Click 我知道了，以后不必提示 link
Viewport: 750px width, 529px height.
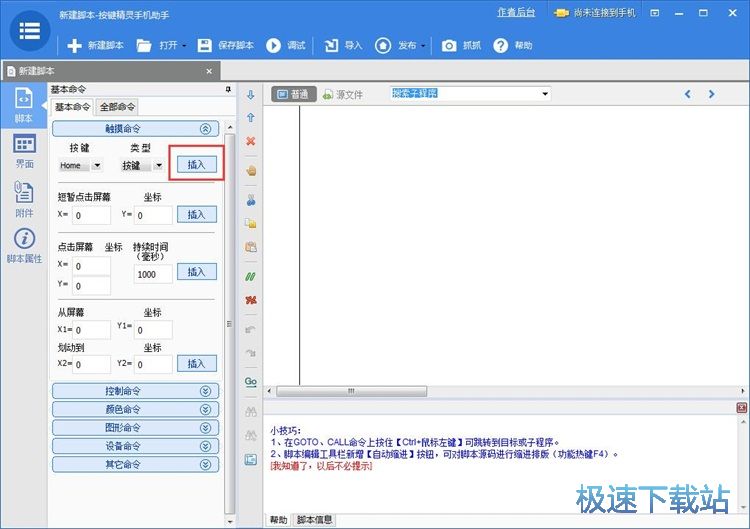[x=321, y=465]
